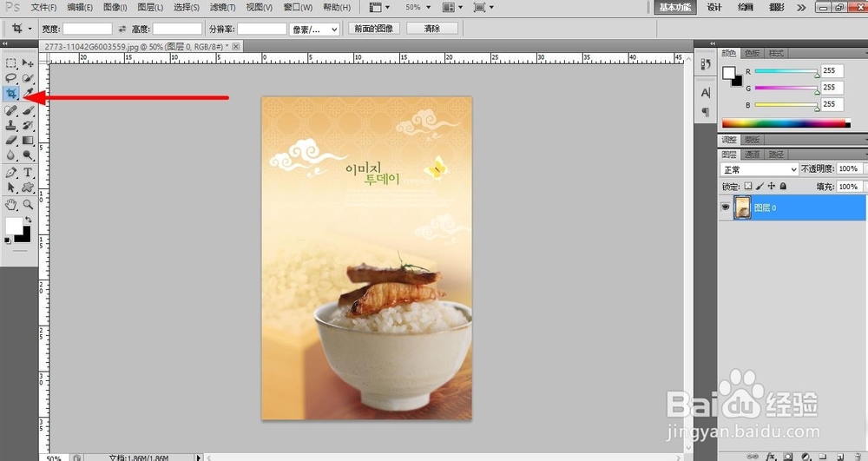Click 分辨率 input field
Screen dimensions: 868x461
(262, 29)
